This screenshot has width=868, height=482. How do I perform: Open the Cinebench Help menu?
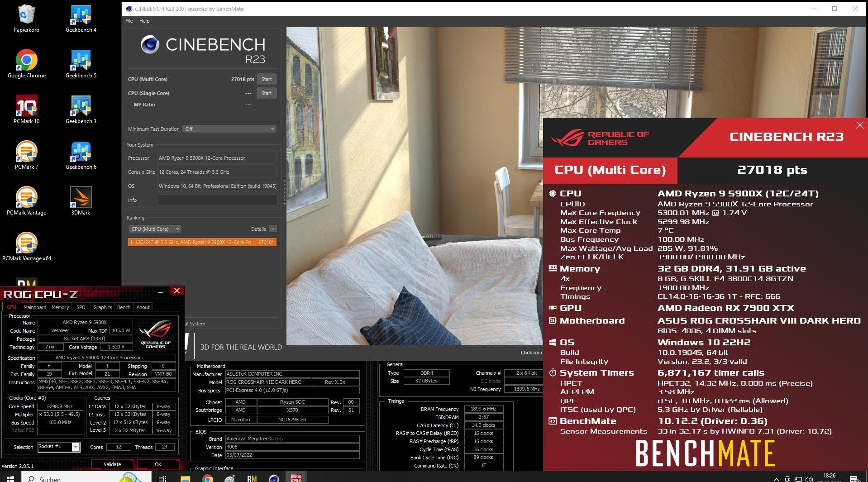click(x=144, y=21)
